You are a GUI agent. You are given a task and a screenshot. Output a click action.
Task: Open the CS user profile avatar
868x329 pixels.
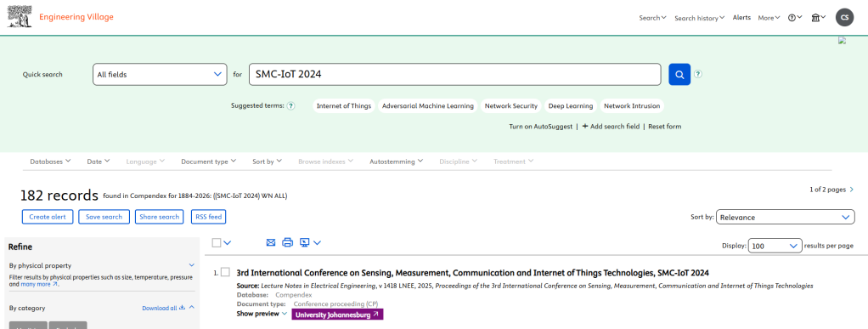845,18
